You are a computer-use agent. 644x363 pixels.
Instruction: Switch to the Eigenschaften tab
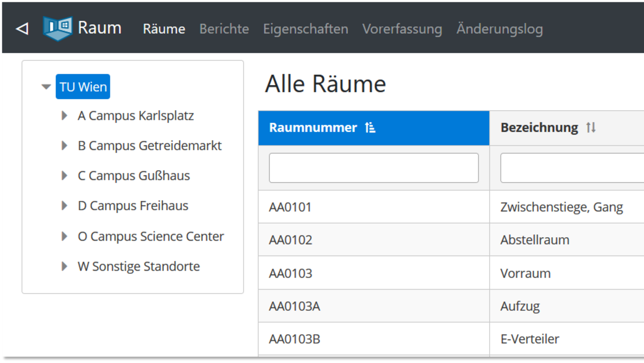pos(305,29)
